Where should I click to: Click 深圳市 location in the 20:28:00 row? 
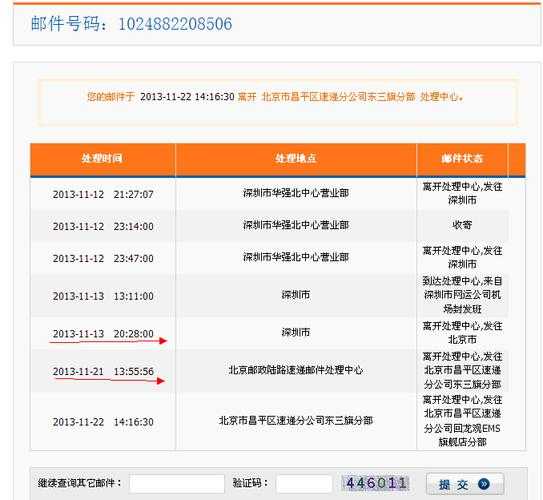(x=296, y=332)
